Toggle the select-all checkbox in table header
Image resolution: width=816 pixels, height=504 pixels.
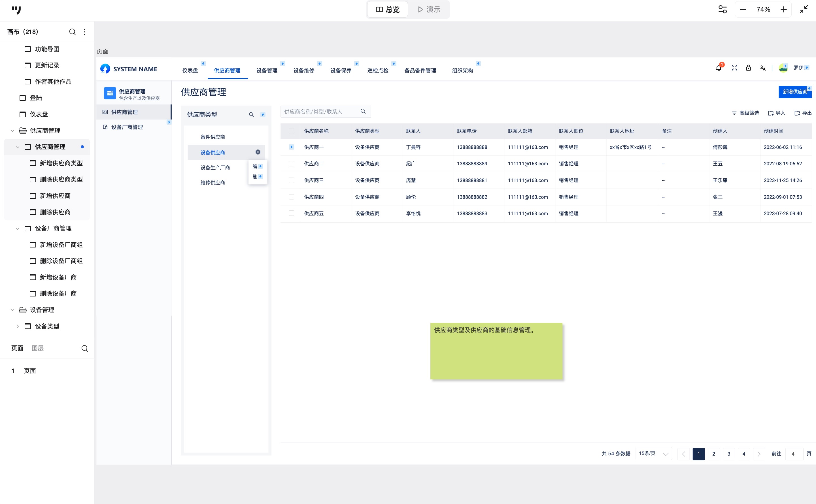(x=292, y=131)
